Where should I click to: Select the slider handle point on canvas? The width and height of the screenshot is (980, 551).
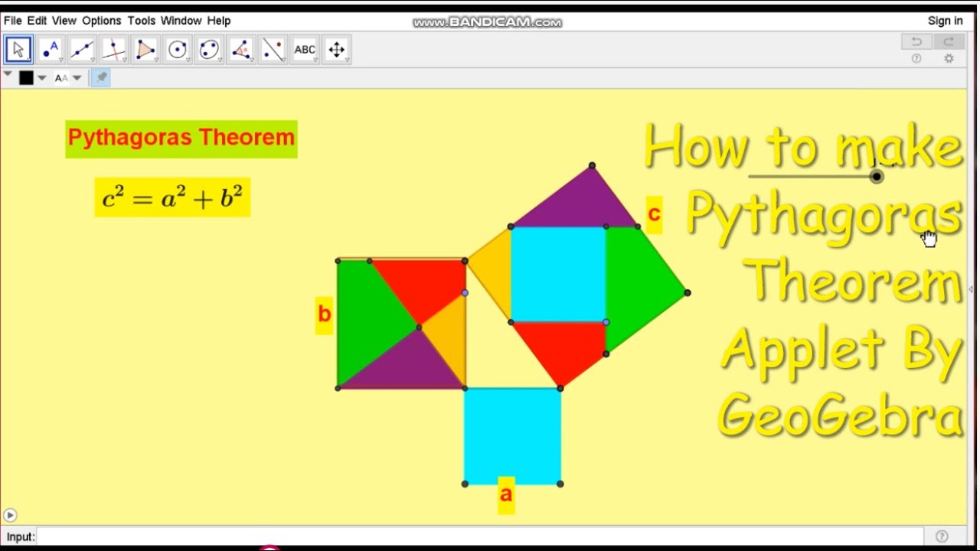tap(877, 177)
